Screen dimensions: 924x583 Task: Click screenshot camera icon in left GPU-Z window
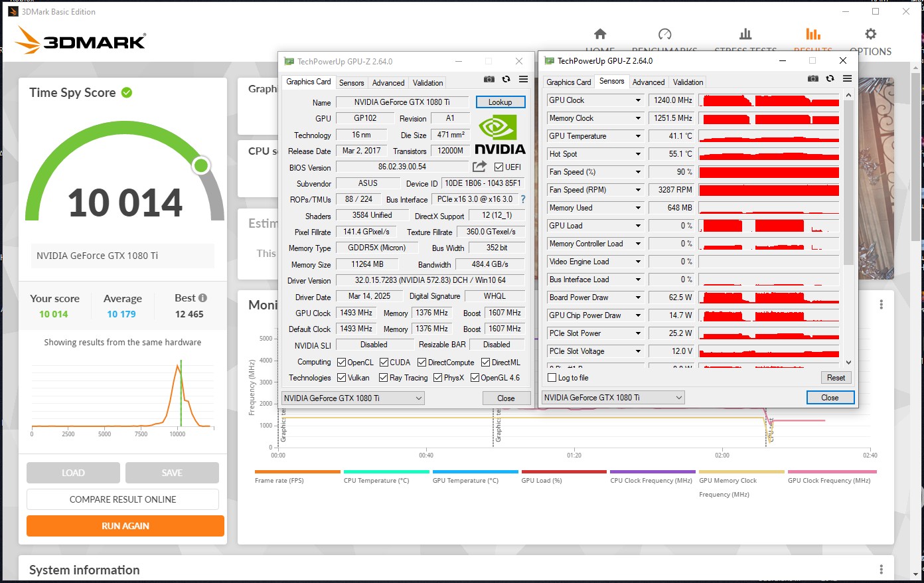click(x=489, y=79)
